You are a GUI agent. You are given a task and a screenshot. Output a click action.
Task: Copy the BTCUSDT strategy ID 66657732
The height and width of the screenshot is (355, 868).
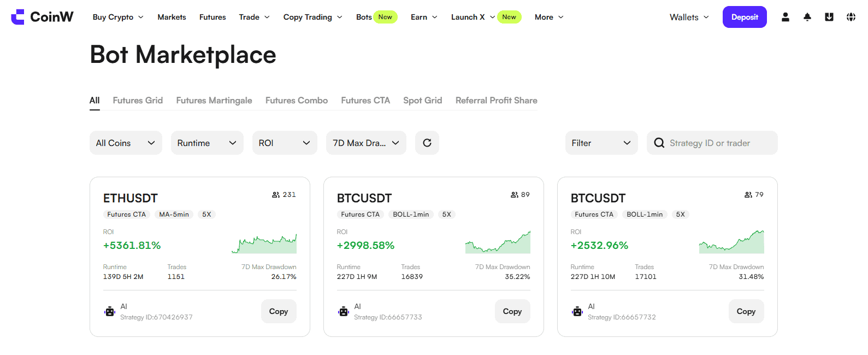pyautogui.click(x=746, y=311)
